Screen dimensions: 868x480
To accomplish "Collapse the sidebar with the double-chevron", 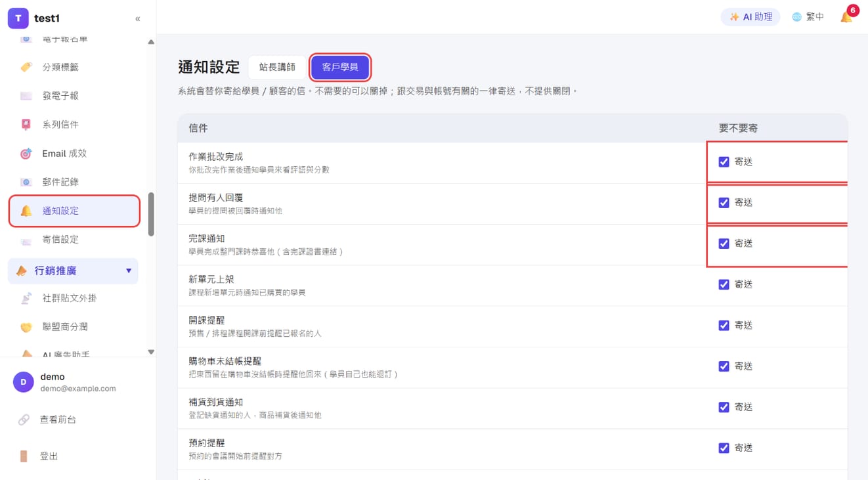I will [x=138, y=18].
